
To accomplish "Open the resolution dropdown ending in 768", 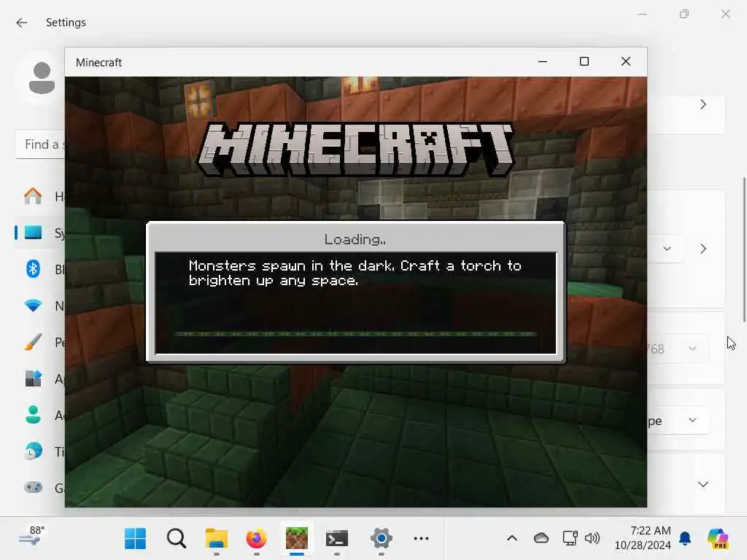I will (678, 349).
